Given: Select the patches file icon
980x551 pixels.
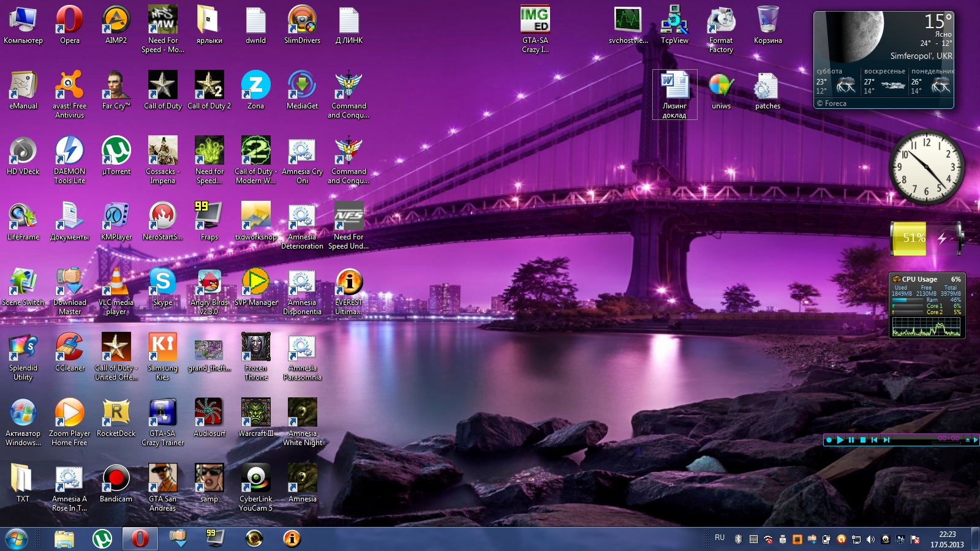Looking at the screenshot, I should 767,91.
